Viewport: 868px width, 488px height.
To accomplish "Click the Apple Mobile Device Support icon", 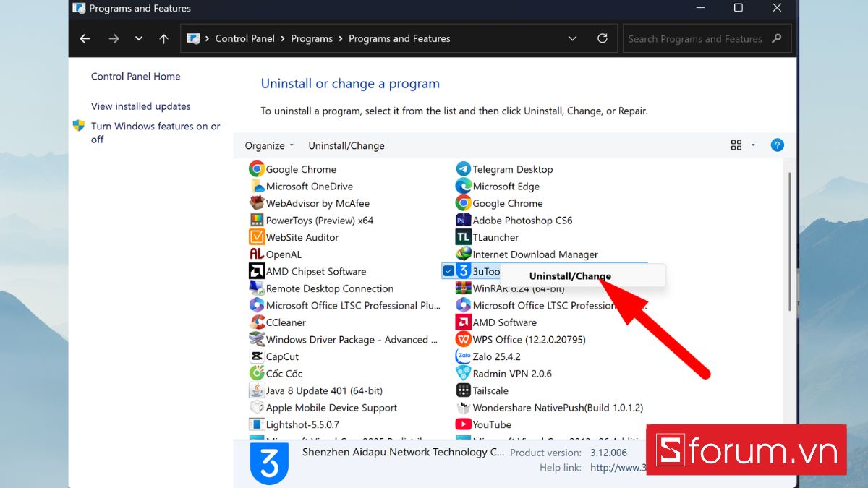I will pos(256,407).
